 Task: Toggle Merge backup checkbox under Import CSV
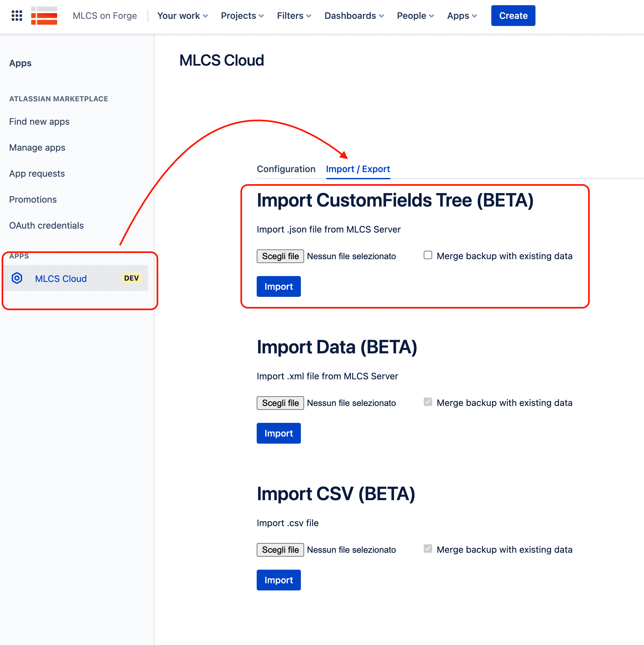point(428,549)
